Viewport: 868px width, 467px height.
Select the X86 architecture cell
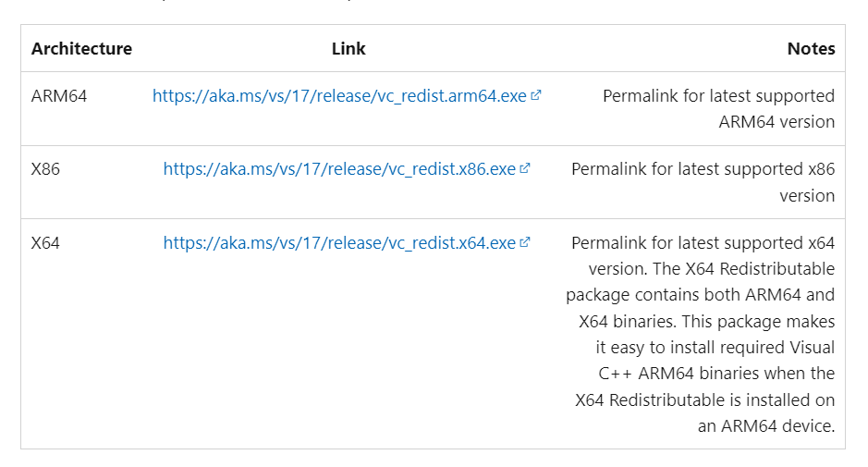pos(45,169)
